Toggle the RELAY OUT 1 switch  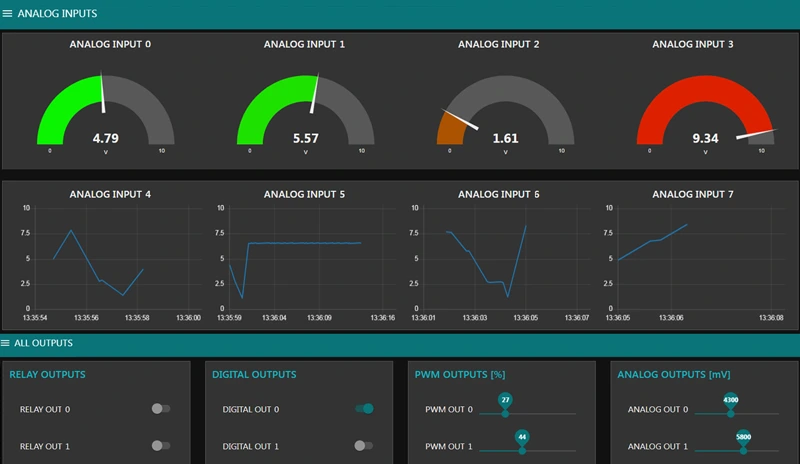[161, 446]
